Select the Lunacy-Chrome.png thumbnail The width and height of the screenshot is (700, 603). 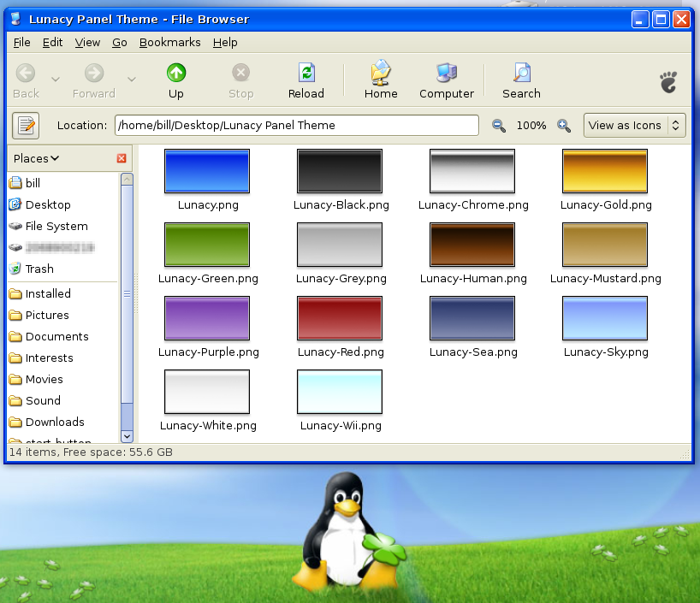(472, 171)
